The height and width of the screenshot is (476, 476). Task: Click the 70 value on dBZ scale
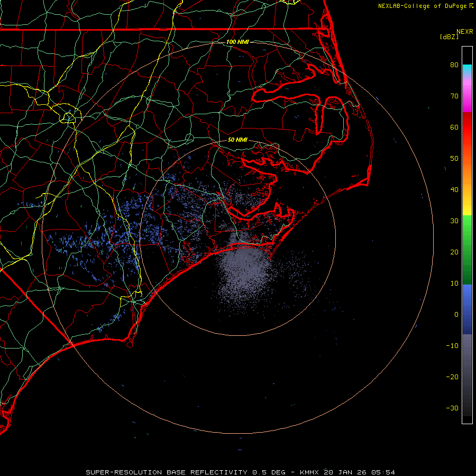pyautogui.click(x=454, y=96)
